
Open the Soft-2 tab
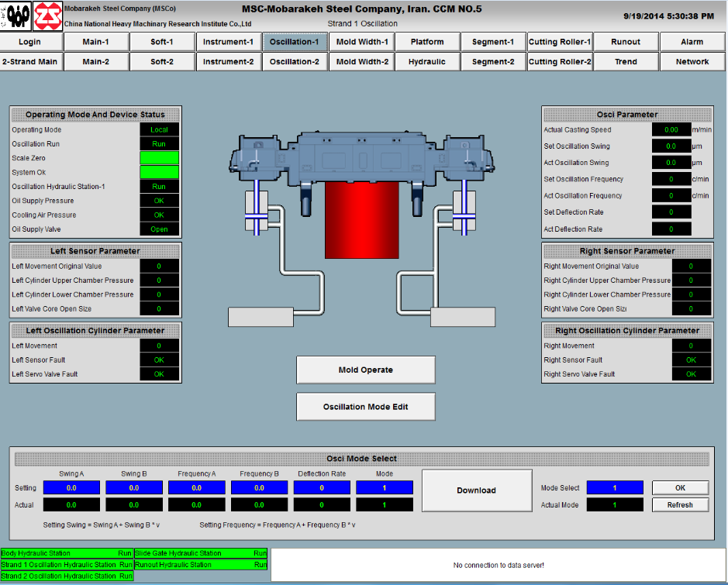coord(162,62)
